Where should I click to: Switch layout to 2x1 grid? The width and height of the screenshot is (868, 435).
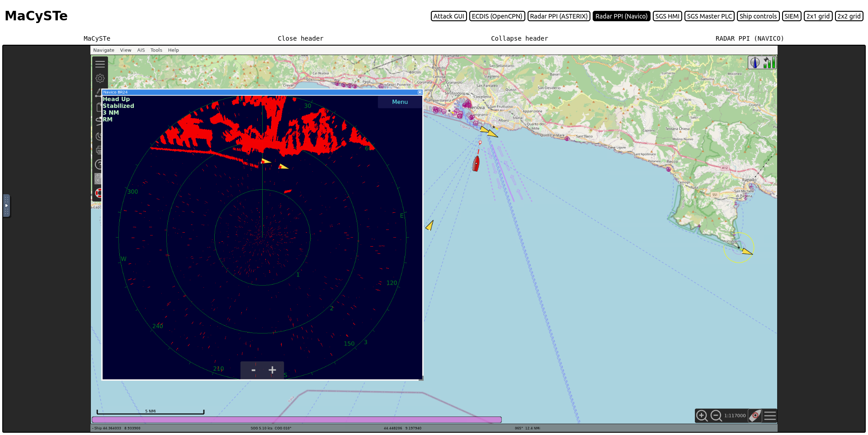(818, 16)
